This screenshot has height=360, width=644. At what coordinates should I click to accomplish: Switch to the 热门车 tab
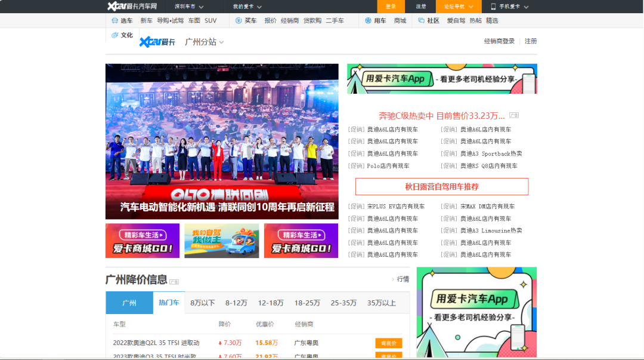tap(169, 303)
